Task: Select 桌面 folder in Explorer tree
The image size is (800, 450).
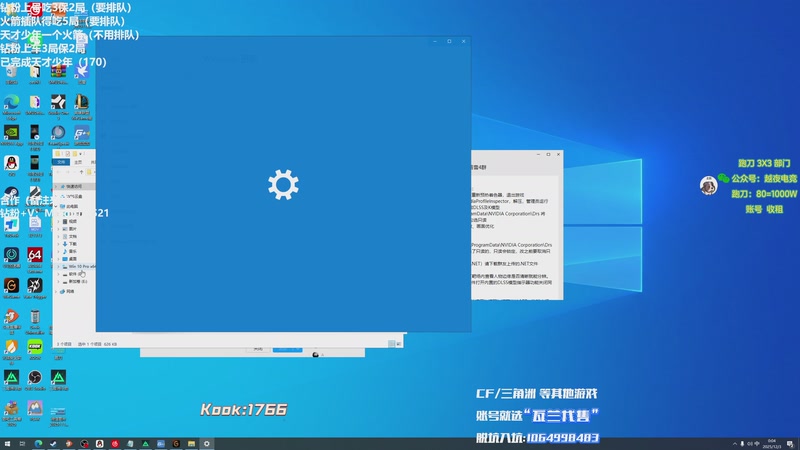Action: click(x=69, y=259)
